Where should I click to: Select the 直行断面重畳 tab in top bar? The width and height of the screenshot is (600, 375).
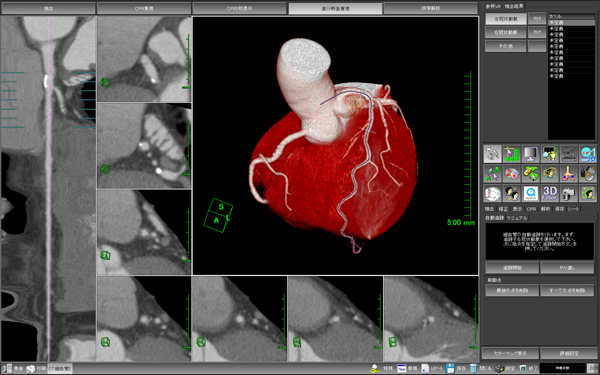pyautogui.click(x=335, y=8)
